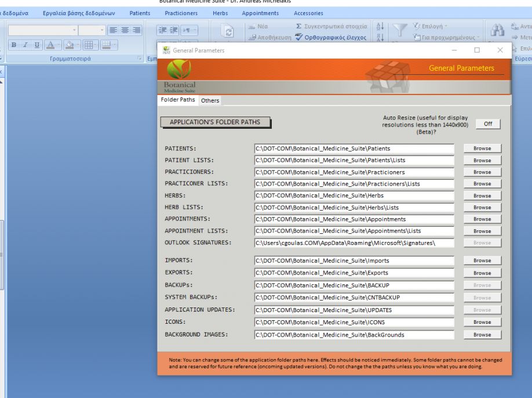This screenshot has height=398, width=532.
Task: Open the alternate row color dropdown arrow
Action: pyautogui.click(x=115, y=45)
